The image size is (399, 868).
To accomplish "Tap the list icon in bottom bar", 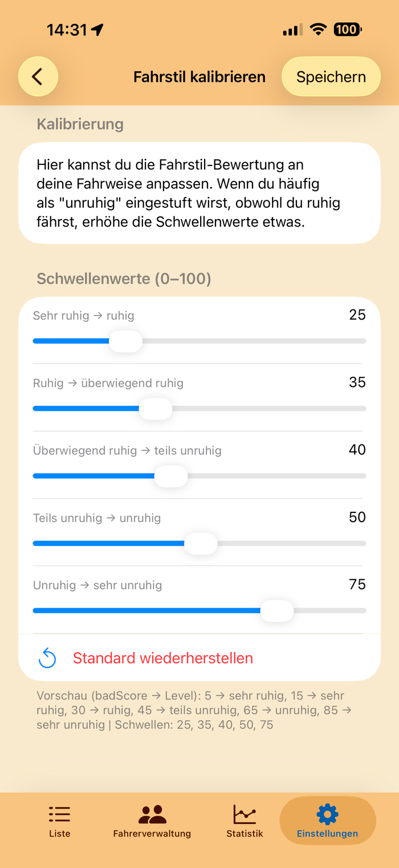I will 59,814.
